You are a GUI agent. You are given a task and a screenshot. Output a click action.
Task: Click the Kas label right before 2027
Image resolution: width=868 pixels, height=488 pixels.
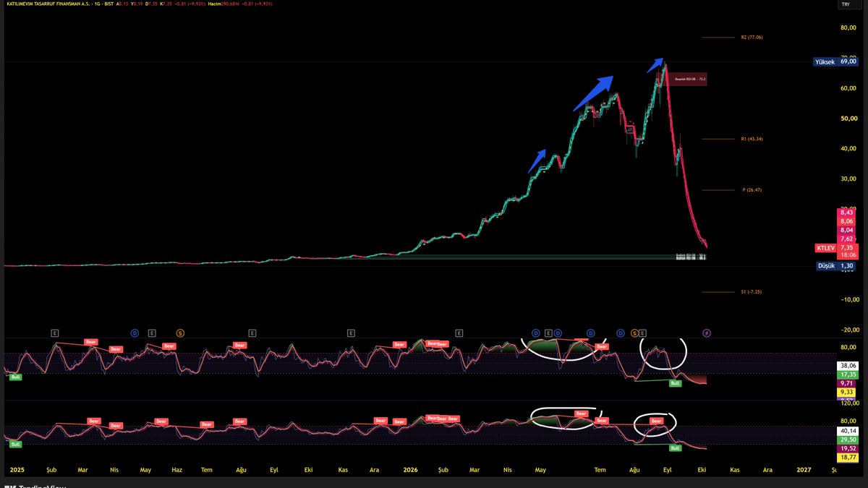coord(734,469)
